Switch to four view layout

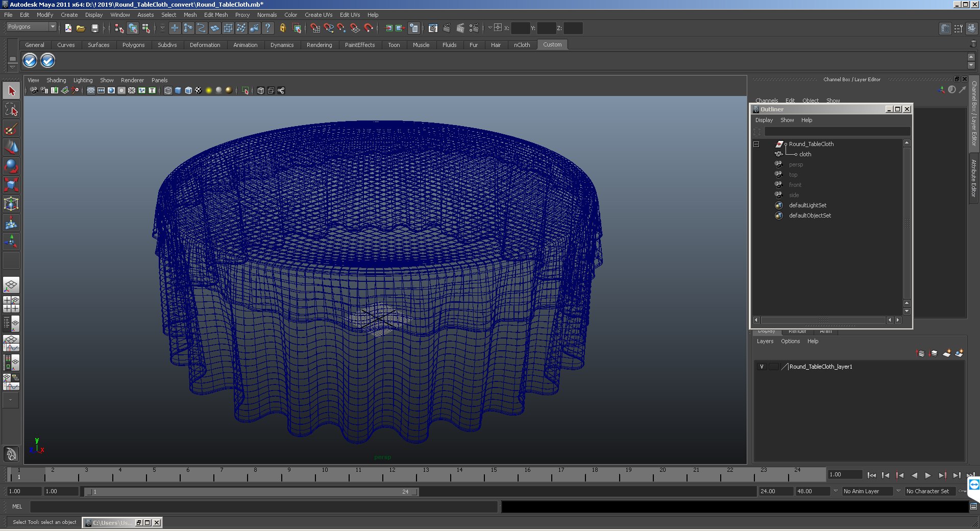(x=11, y=304)
